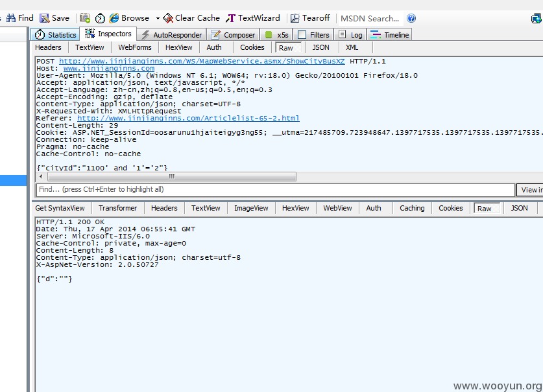Click the Find binoculars toolbar button
543x392 pixels.
click(x=19, y=18)
